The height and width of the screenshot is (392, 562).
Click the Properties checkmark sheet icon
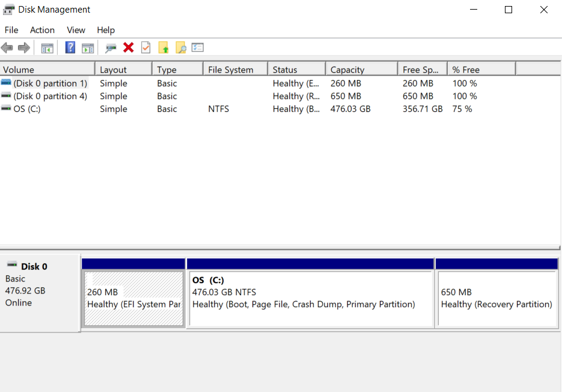coord(146,47)
